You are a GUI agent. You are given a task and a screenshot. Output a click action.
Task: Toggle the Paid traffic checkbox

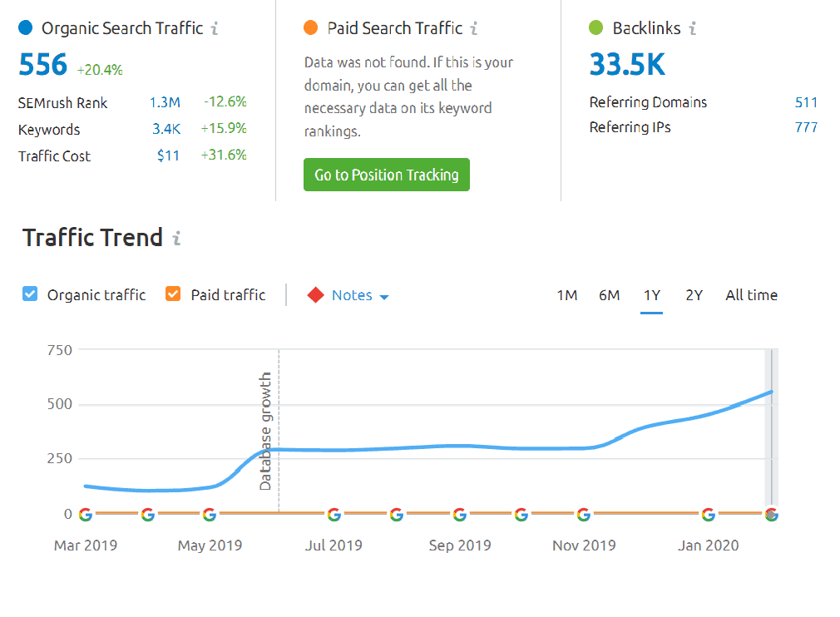coord(173,294)
